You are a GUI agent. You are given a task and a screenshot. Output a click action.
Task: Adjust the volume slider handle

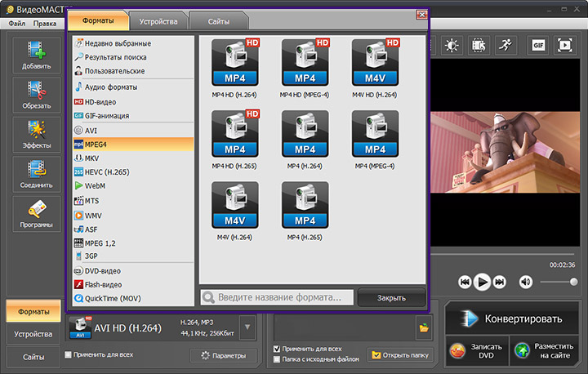[x=573, y=282]
